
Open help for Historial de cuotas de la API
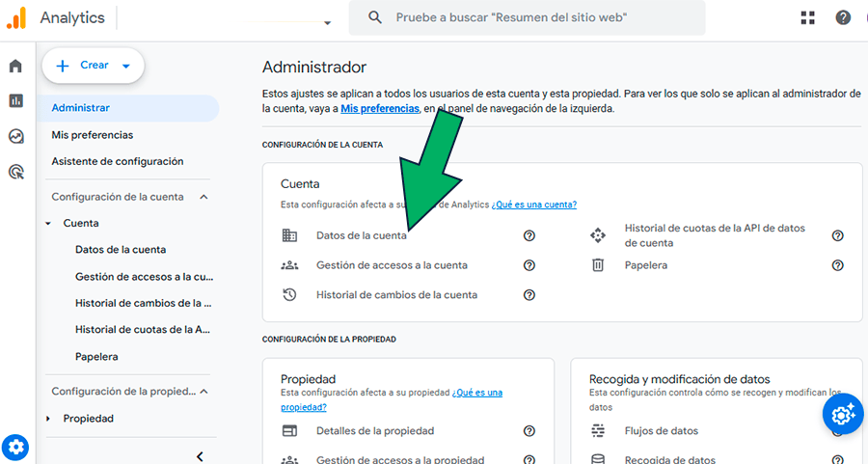pos(837,236)
